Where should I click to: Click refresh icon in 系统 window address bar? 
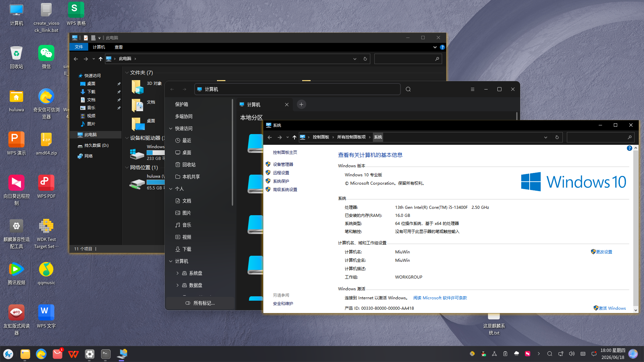tap(557, 137)
